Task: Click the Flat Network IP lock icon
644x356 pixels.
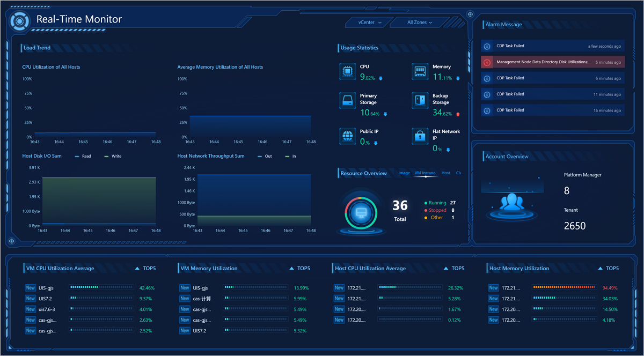Action: [420, 136]
